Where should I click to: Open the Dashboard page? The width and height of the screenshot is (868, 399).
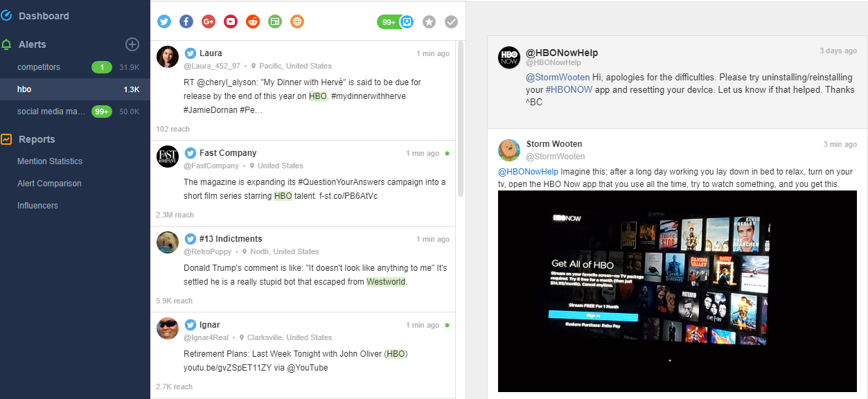pos(44,16)
